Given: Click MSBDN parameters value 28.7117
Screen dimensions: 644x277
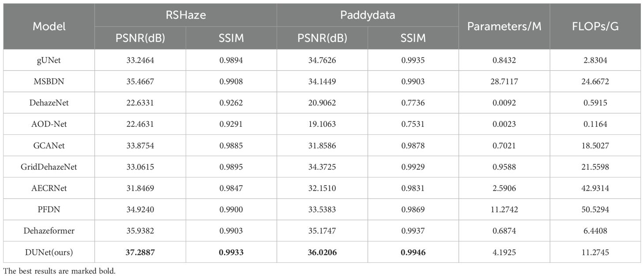Looking at the screenshot, I should pyautogui.click(x=504, y=81).
